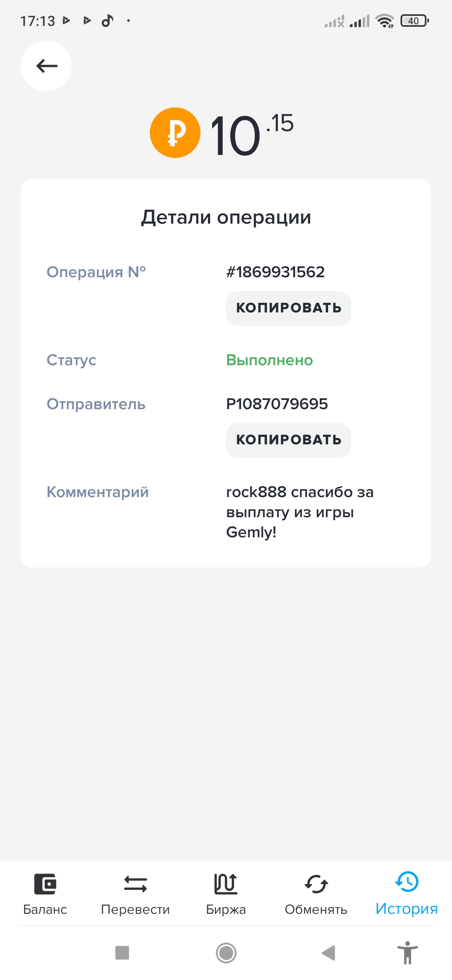
Task: Copy the sender account ID
Action: click(x=288, y=440)
